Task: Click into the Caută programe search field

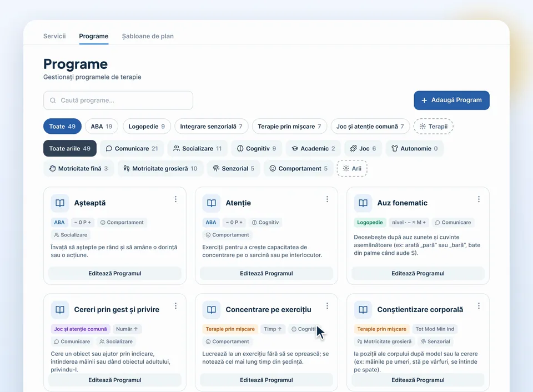Action: click(x=118, y=100)
